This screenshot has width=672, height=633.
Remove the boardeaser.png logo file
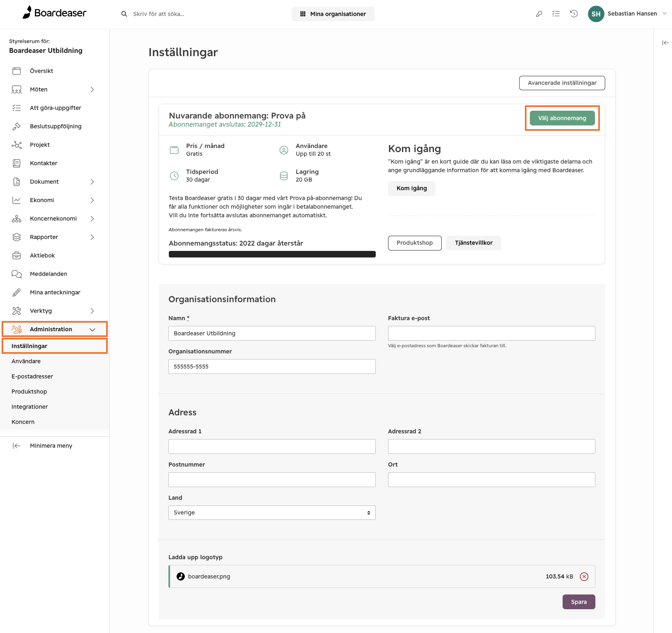(x=584, y=576)
